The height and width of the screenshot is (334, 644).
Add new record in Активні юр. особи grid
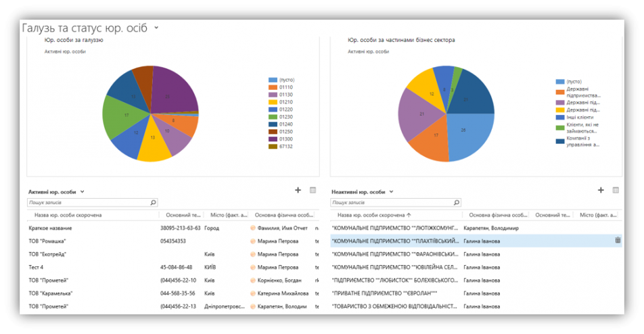click(x=298, y=191)
